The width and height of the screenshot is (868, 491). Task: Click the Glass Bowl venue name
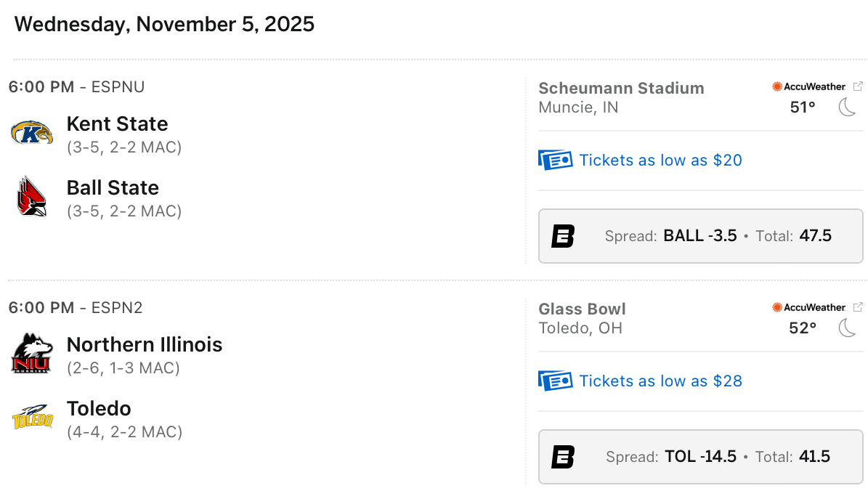pyautogui.click(x=582, y=309)
